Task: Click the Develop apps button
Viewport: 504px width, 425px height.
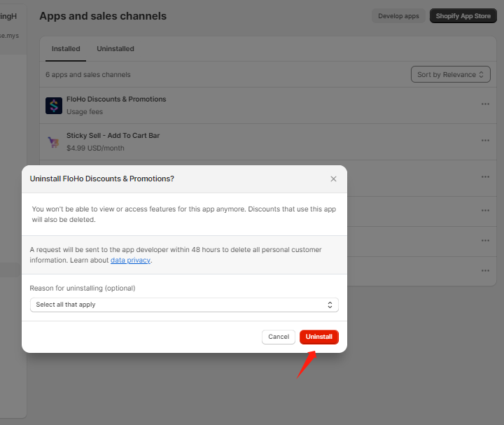Action: 398,16
